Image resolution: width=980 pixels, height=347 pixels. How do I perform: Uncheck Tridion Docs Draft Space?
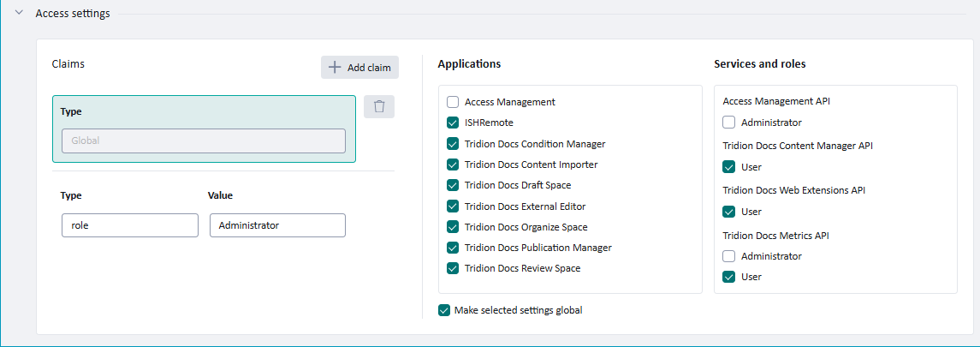click(x=453, y=185)
